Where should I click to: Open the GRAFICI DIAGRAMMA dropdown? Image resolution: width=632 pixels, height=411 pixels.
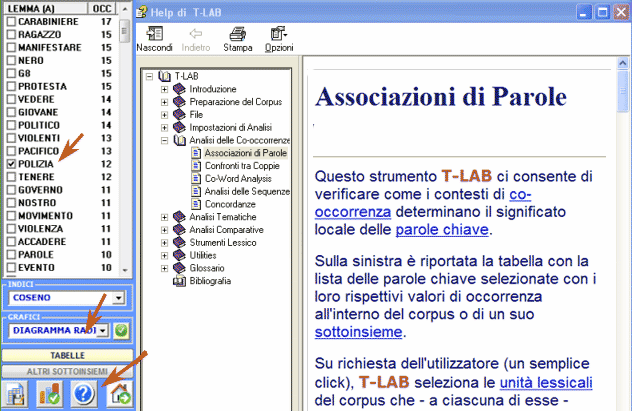[x=103, y=331]
